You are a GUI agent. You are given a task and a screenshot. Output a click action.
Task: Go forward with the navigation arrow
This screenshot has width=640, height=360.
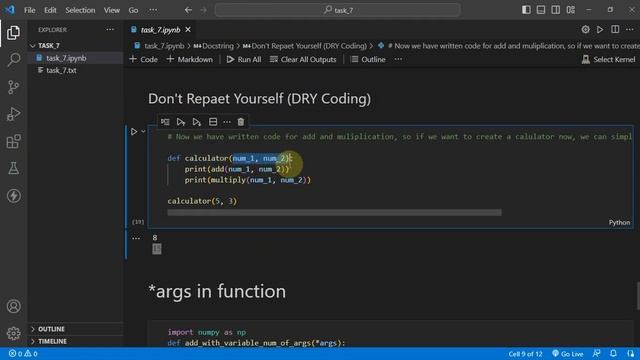pyautogui.click(x=203, y=10)
